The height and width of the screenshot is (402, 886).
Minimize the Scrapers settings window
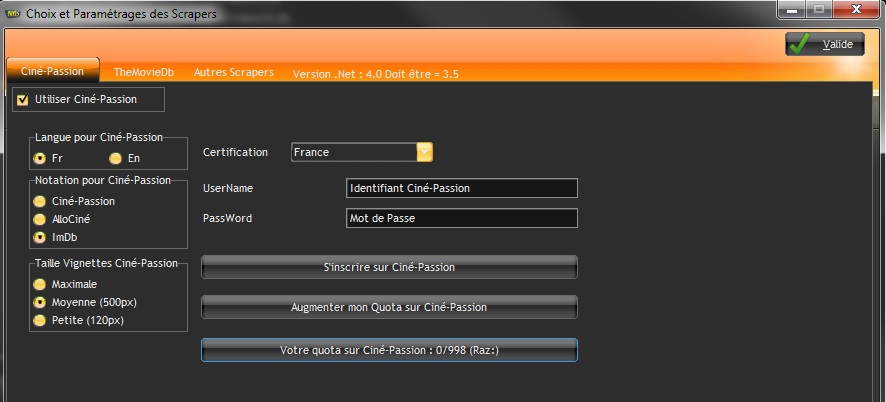pos(794,10)
